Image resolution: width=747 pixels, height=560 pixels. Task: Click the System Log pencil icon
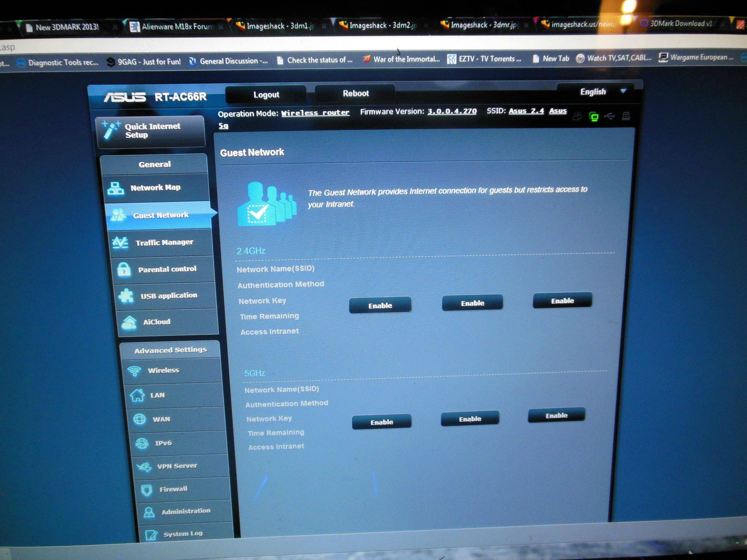pos(151,535)
